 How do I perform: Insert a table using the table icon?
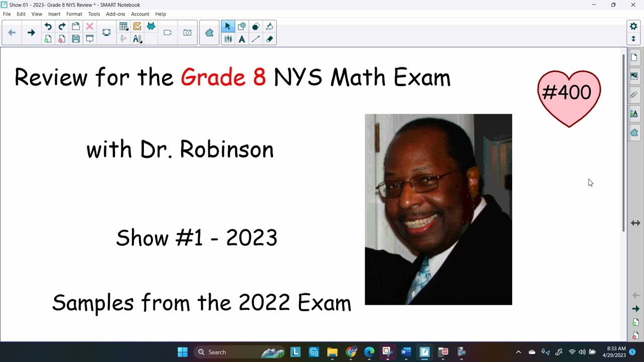coord(123,27)
